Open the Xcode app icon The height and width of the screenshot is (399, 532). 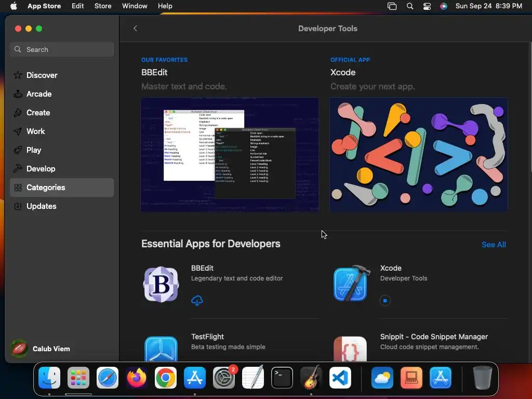coord(351,284)
